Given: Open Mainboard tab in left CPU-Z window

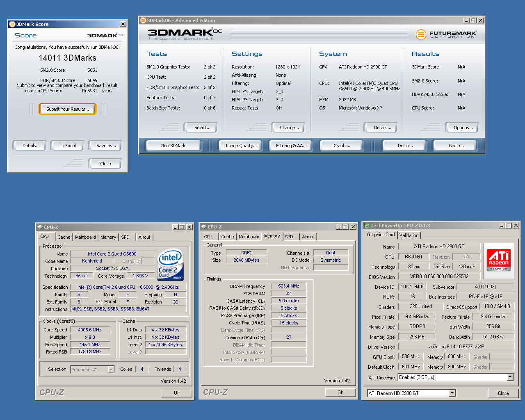Looking at the screenshot, I should 85,237.
